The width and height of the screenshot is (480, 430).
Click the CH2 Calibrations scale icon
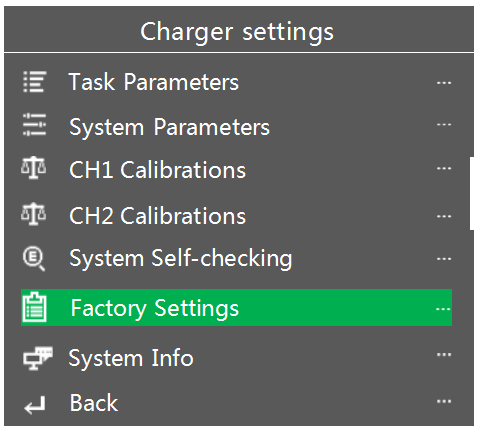coord(34,214)
